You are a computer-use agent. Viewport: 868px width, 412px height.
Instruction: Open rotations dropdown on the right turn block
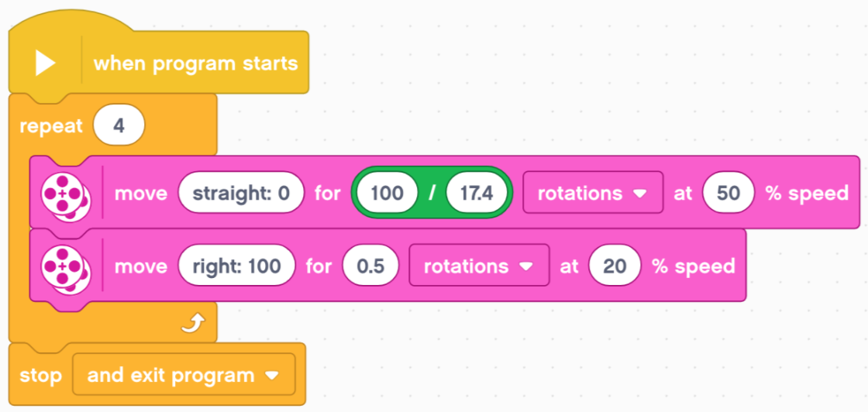tap(479, 266)
